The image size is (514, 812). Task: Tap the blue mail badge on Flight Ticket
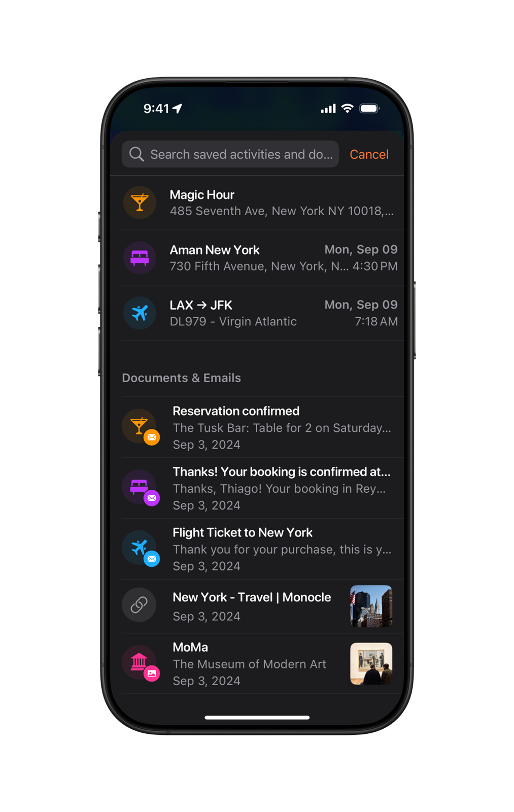click(x=152, y=559)
